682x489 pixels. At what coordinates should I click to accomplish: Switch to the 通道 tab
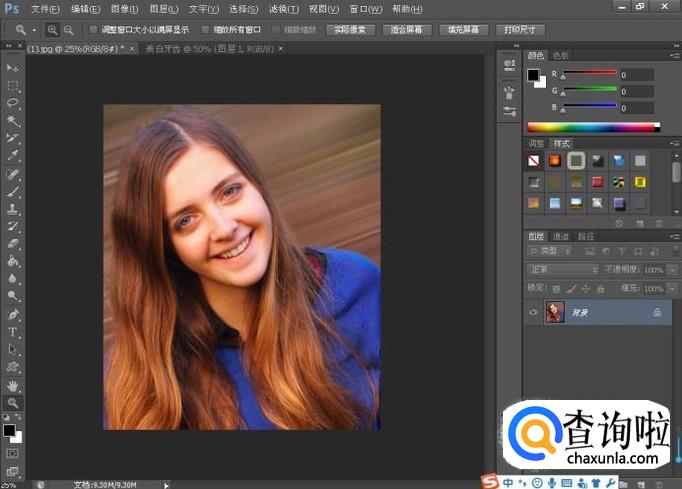561,236
